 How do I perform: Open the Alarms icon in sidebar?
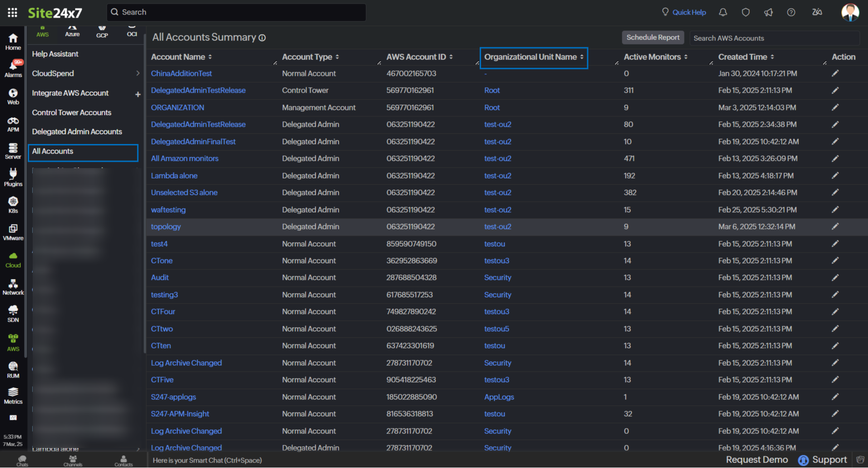[13, 69]
